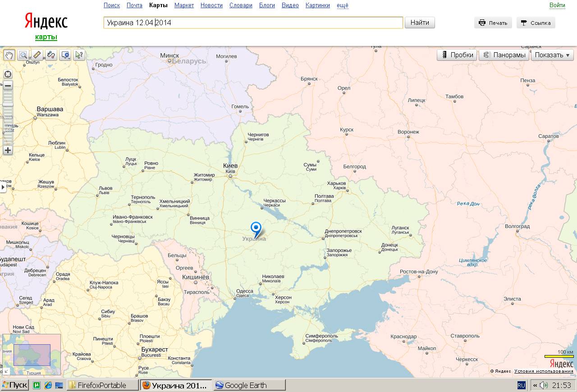The image size is (577, 392).
Task: Expand hidden tray icons arrow
Action: point(535,385)
